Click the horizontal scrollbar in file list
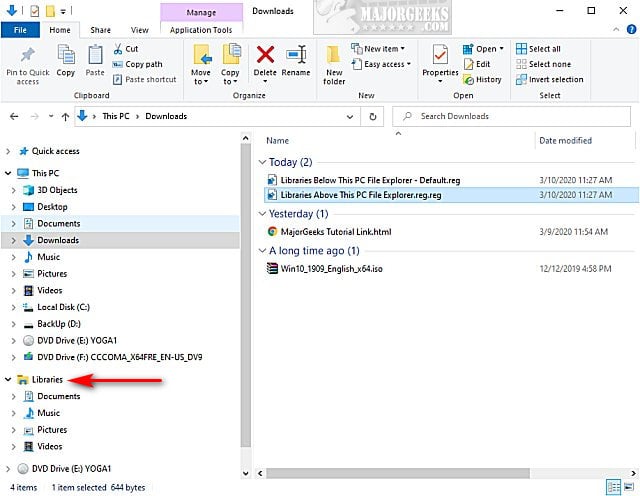 tap(398, 474)
